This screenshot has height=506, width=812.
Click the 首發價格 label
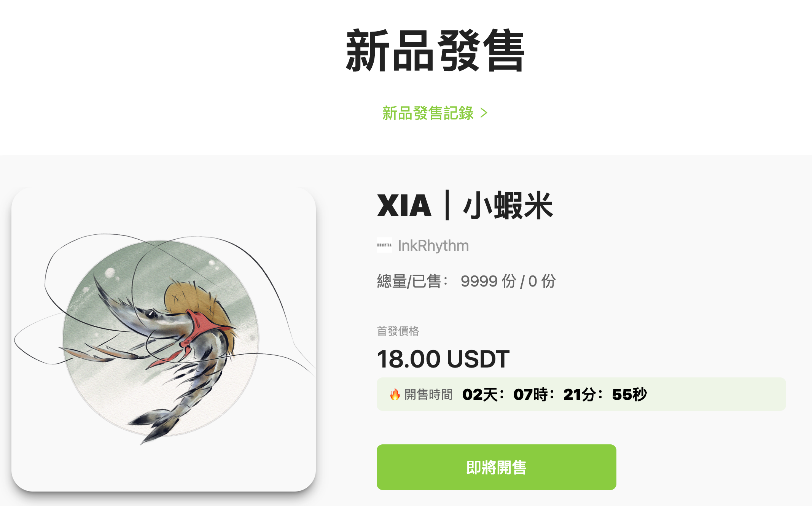(398, 331)
